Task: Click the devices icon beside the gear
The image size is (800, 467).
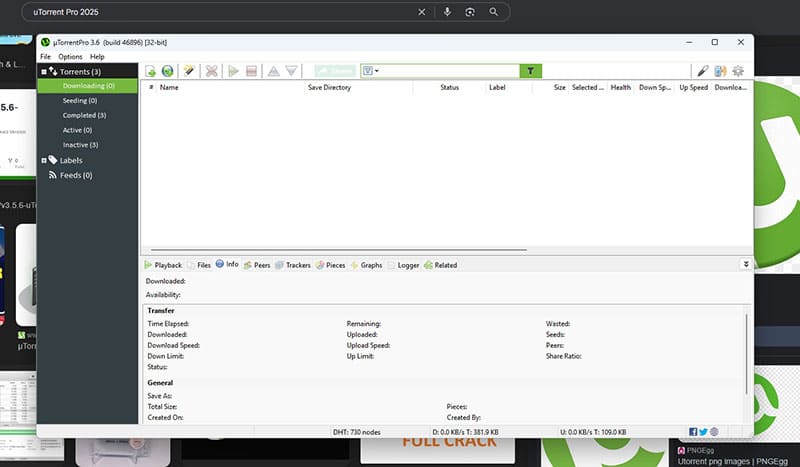Action: [x=720, y=71]
